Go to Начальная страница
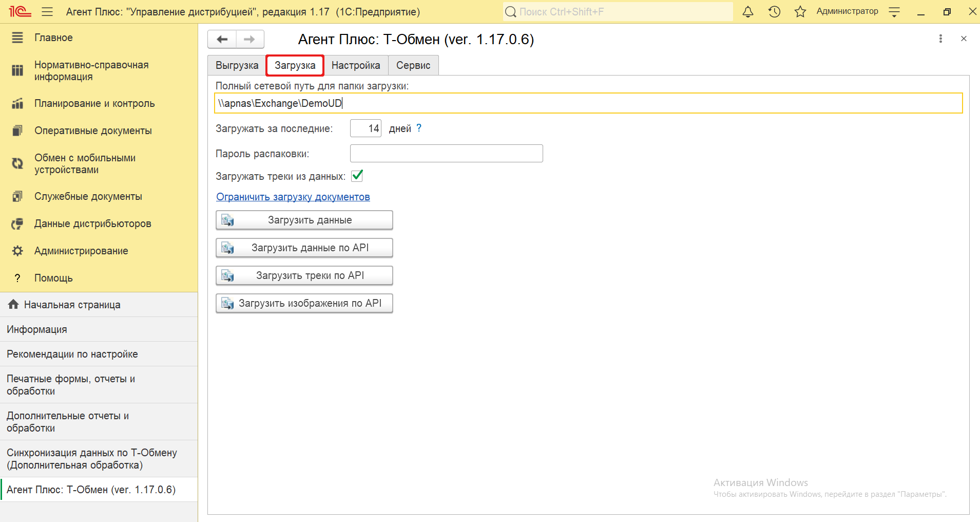 [99, 305]
